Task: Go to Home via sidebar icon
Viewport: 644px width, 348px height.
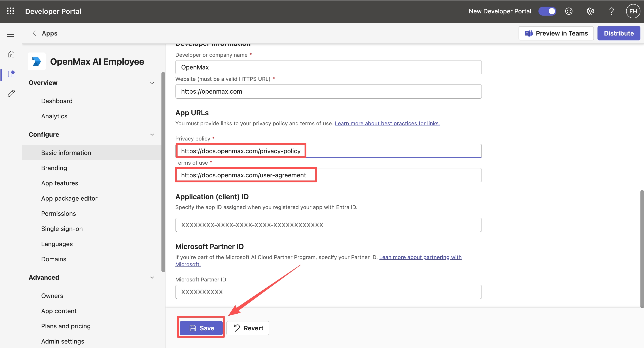Action: (11, 54)
